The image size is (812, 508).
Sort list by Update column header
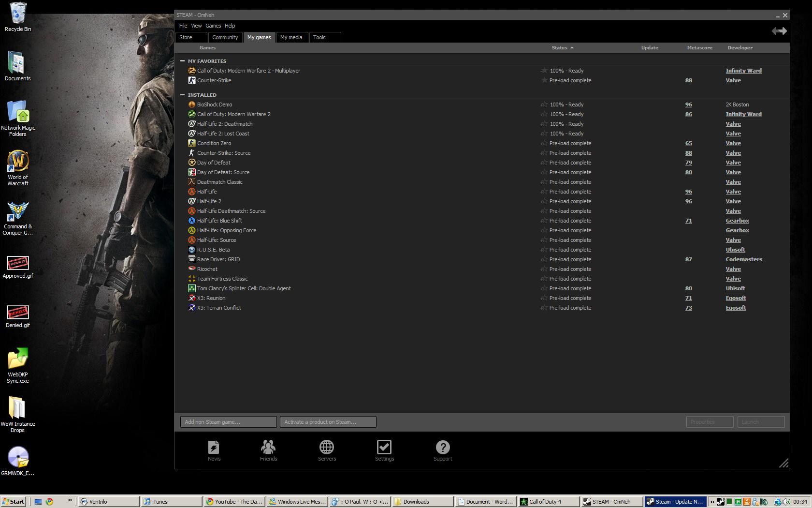coord(650,48)
